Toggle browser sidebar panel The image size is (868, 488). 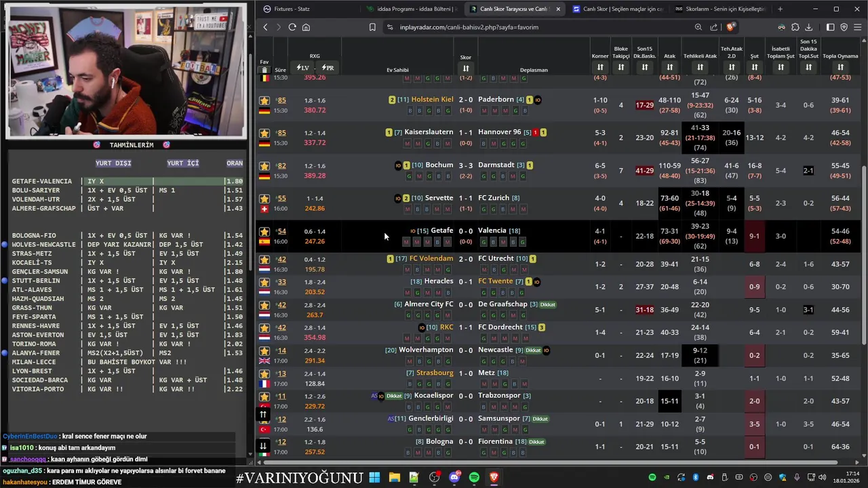(830, 27)
